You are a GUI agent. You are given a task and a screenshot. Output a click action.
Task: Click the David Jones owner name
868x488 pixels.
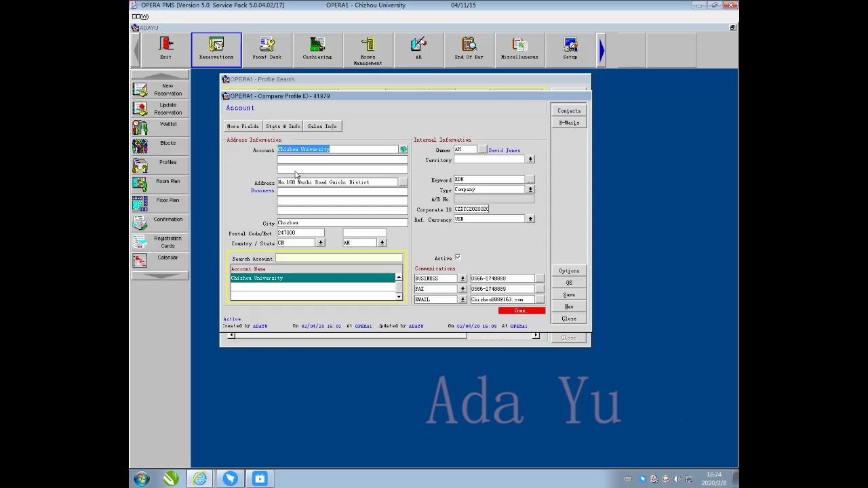[505, 150]
